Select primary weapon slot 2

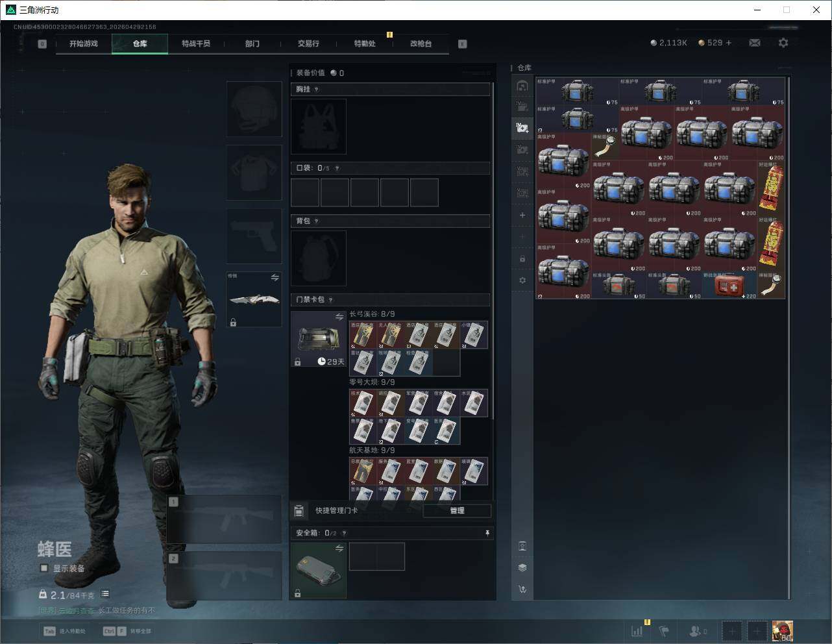[225, 576]
